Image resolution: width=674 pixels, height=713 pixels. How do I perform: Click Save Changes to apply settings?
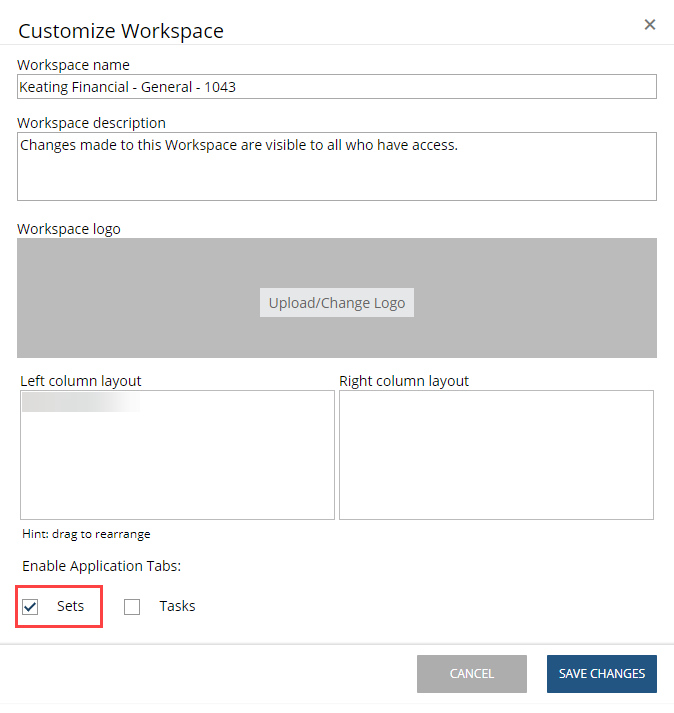pyautogui.click(x=601, y=674)
